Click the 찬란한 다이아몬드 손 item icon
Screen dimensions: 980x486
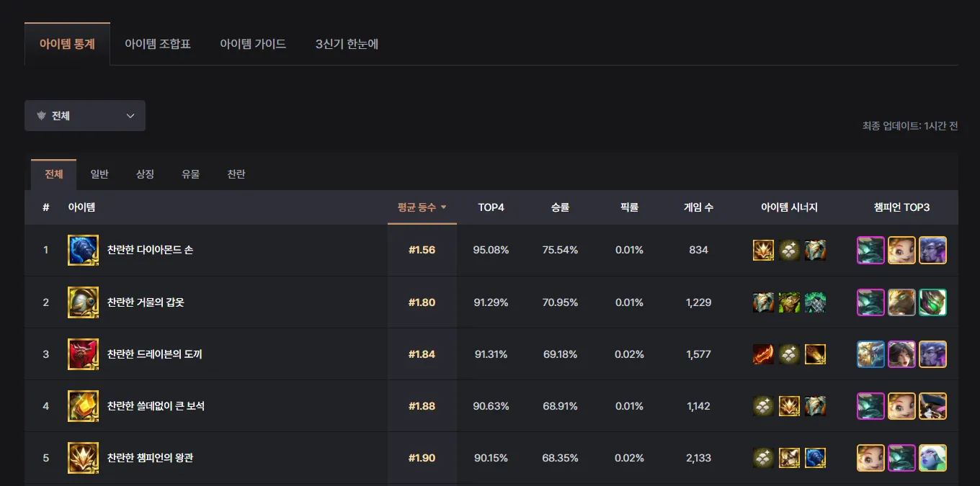tap(83, 250)
